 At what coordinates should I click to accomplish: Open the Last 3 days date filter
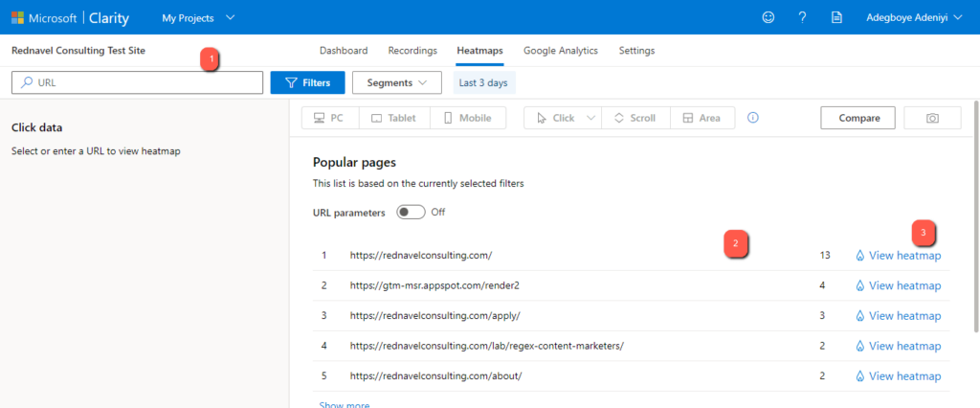pos(483,82)
